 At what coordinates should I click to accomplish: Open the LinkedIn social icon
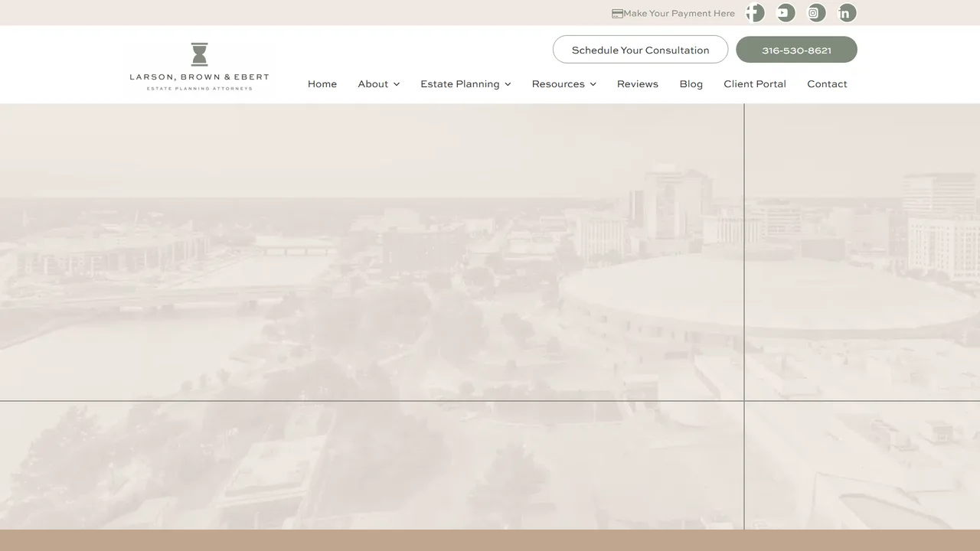847,13
